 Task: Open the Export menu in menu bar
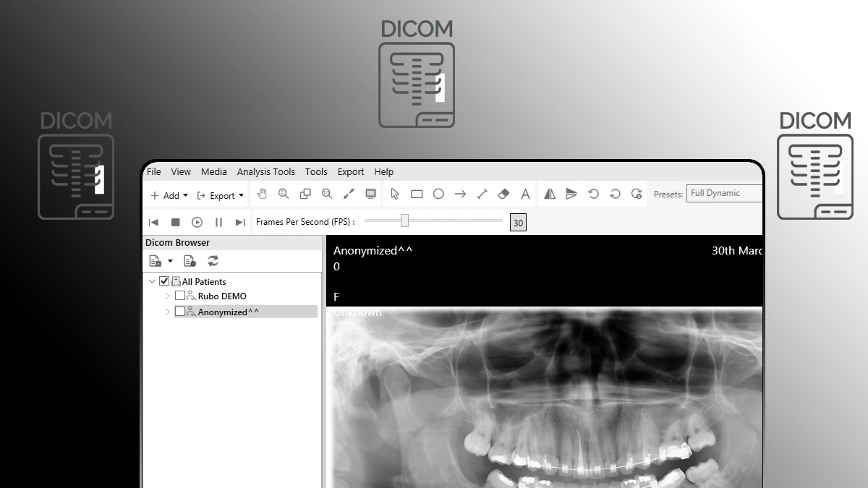pyautogui.click(x=351, y=171)
